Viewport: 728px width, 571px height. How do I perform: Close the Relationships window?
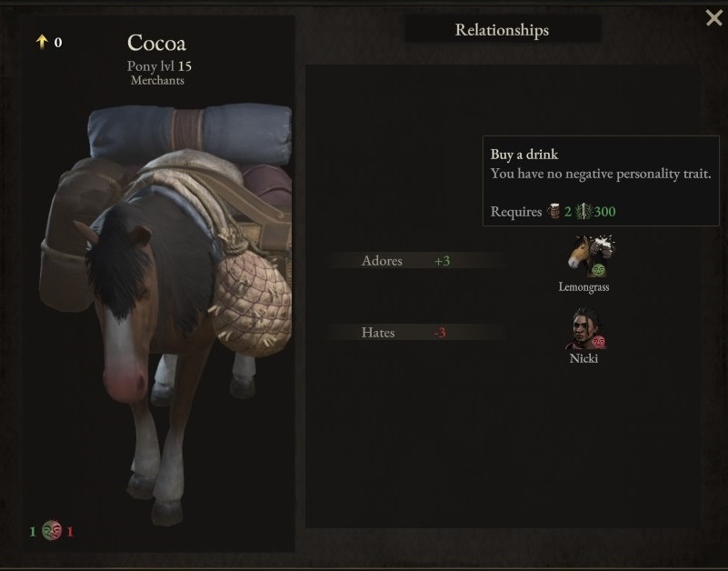coord(713,18)
